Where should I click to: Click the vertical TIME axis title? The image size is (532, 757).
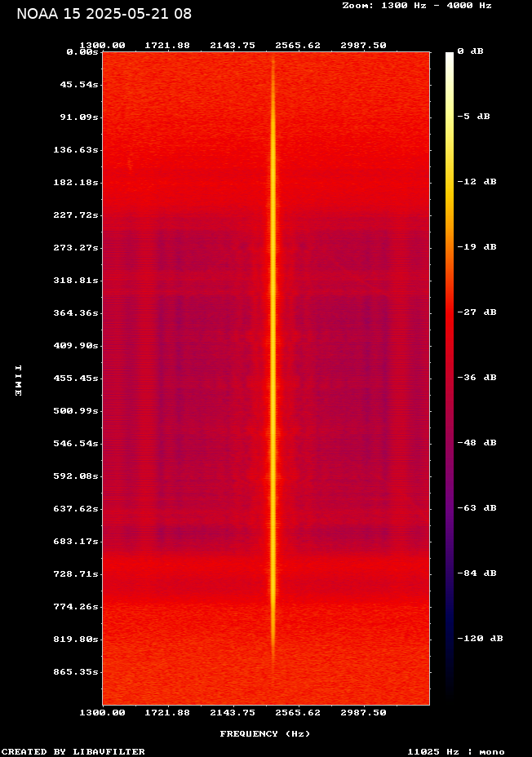tap(18, 380)
